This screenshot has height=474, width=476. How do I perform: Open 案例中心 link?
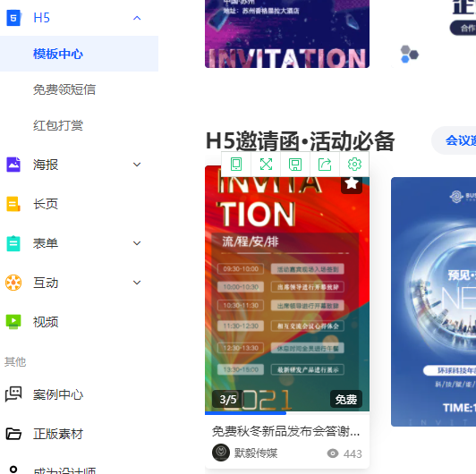coord(58,394)
